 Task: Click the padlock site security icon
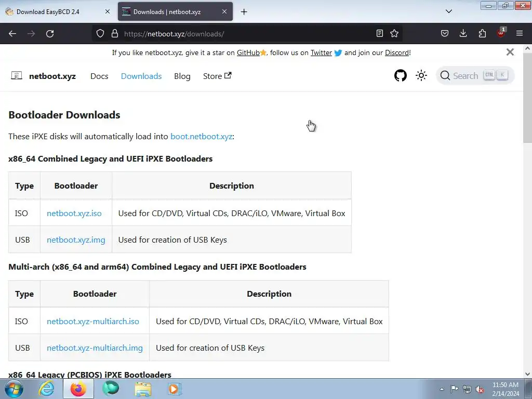tap(115, 33)
